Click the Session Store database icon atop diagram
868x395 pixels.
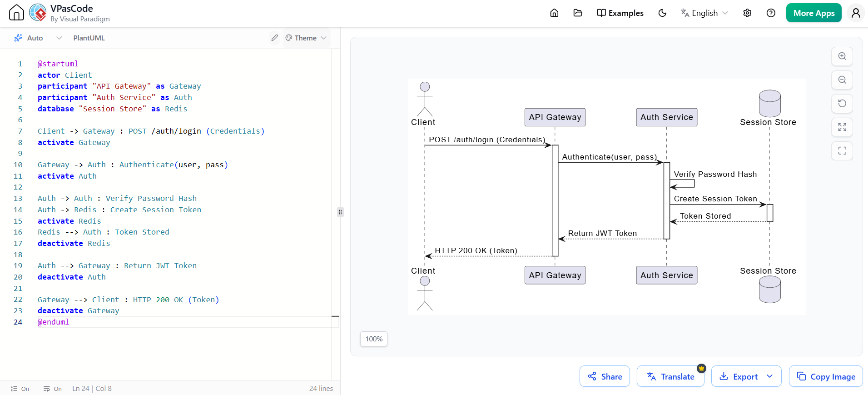769,103
